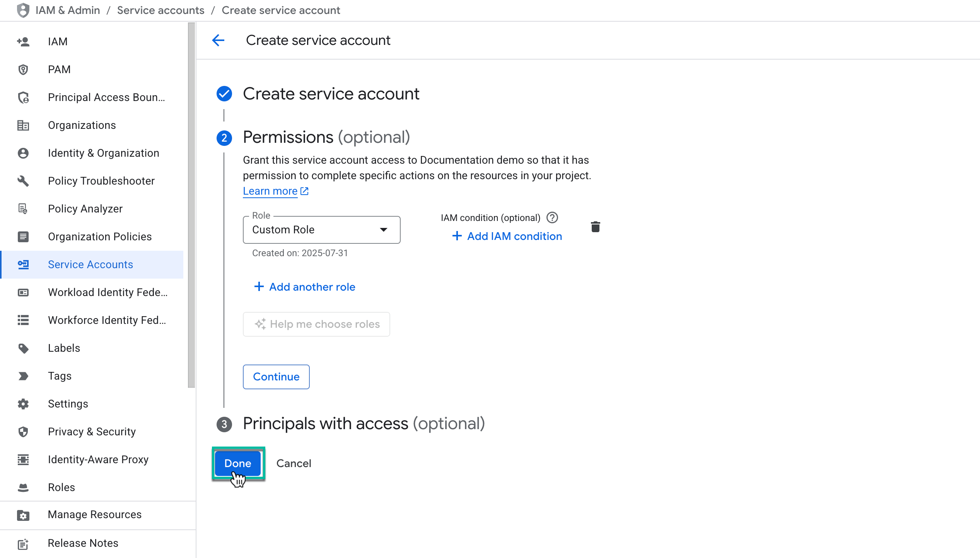Image resolution: width=980 pixels, height=558 pixels.
Task: Click the IAM person icon in the sidebar
Action: (23, 41)
